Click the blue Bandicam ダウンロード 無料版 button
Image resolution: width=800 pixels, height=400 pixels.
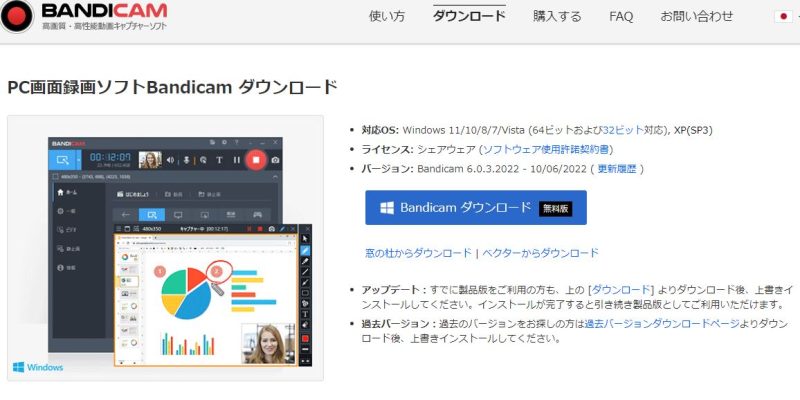(476, 208)
